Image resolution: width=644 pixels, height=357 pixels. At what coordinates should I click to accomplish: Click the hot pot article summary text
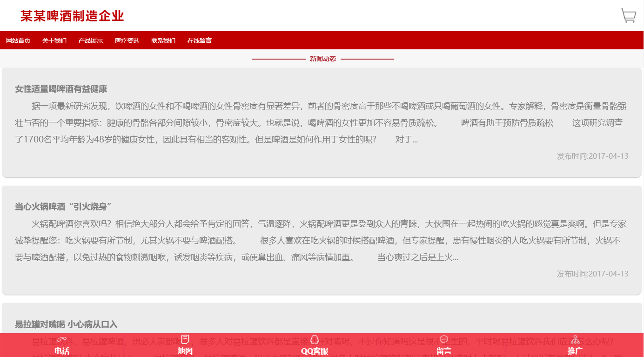tap(321, 241)
